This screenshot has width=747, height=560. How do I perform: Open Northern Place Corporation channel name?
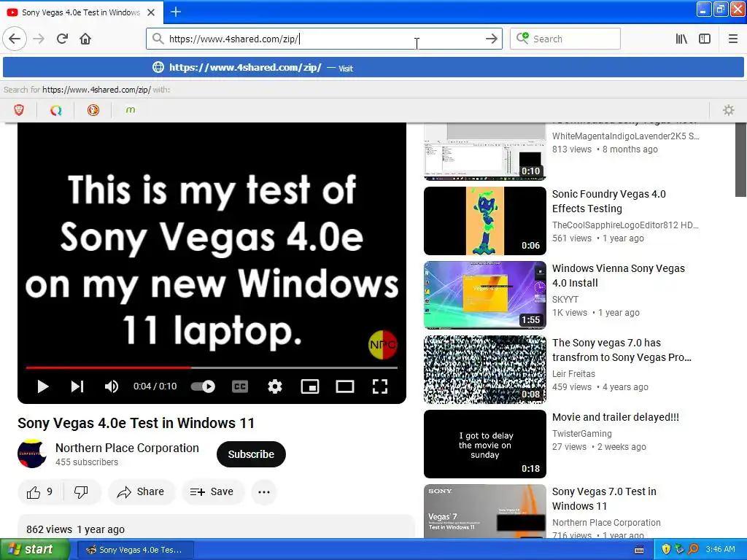click(x=127, y=448)
